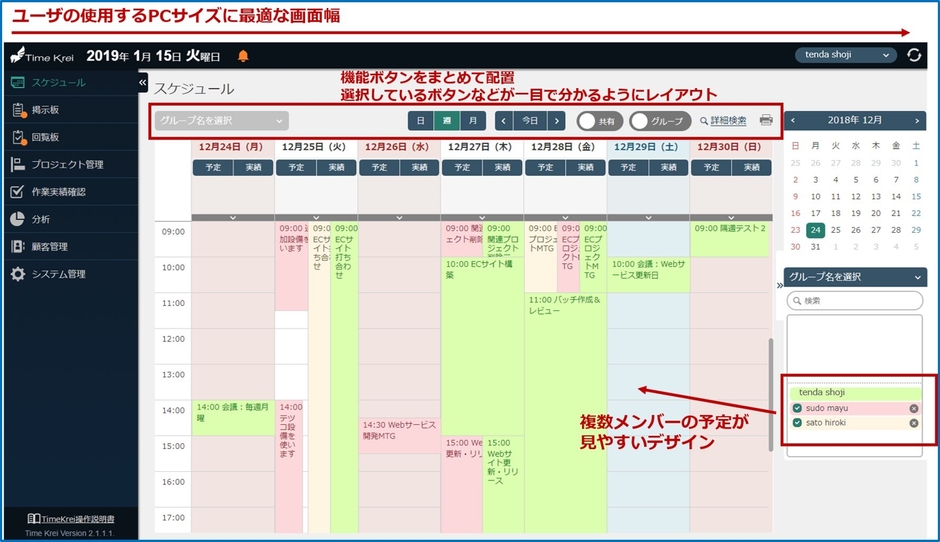This screenshot has height=542, width=940.
Task: Click 実績 button under 12月25日
Action: (x=336, y=167)
